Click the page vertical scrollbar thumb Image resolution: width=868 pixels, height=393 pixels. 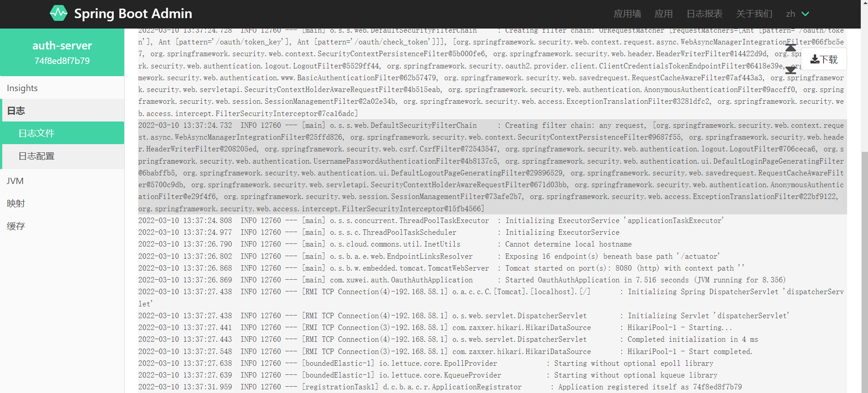[864, 272]
